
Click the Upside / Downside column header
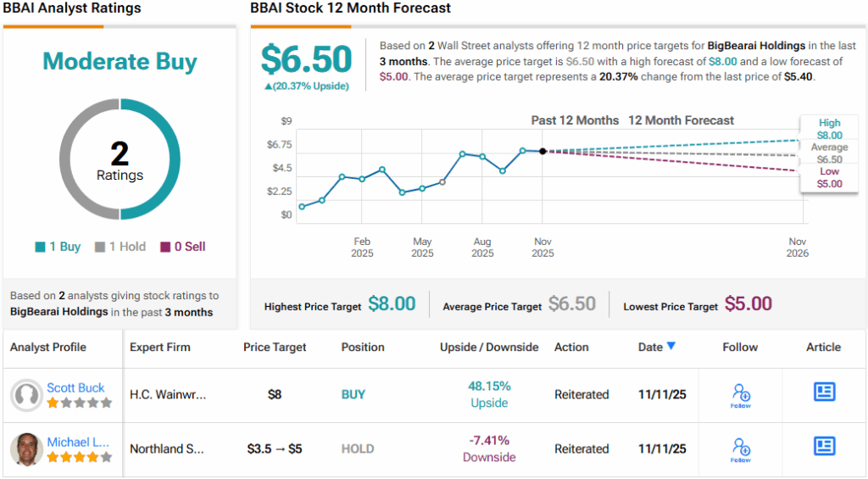click(489, 348)
